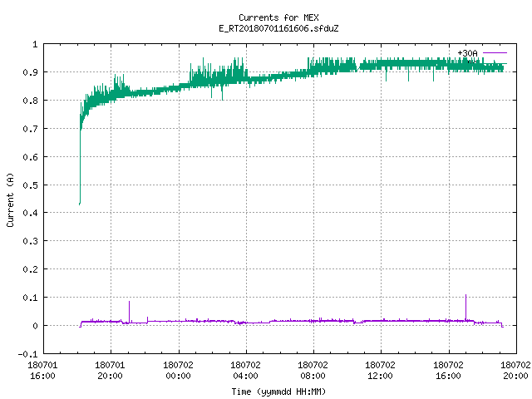Click the y-axis tick label 0.4

click(30, 213)
